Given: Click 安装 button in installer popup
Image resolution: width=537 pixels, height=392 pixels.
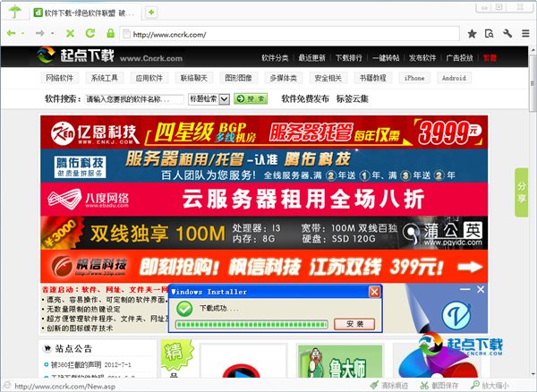Looking at the screenshot, I should tap(354, 324).
